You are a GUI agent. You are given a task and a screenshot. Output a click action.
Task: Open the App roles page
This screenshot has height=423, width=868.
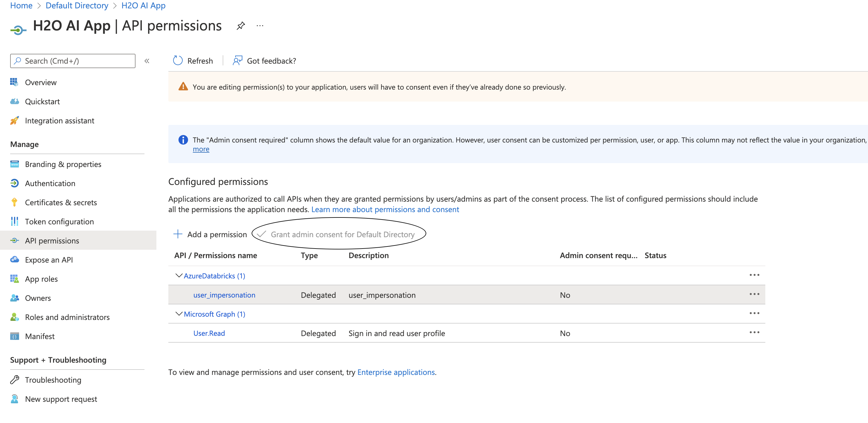coord(41,279)
